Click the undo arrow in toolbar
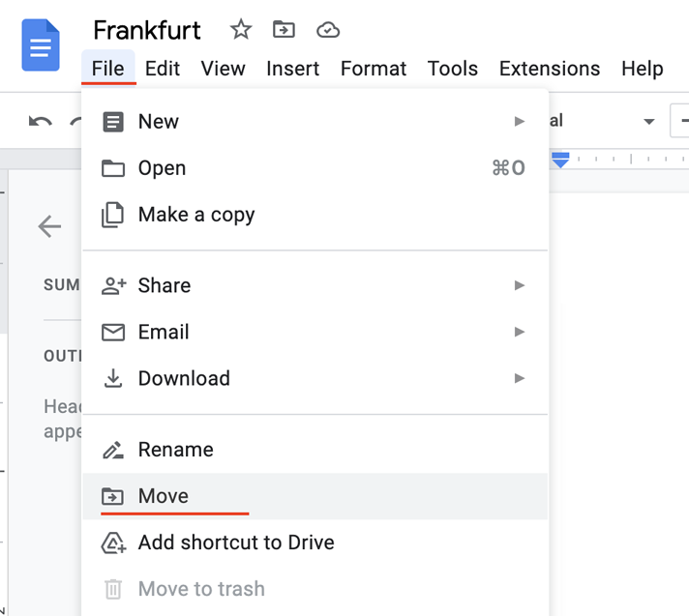 point(40,122)
